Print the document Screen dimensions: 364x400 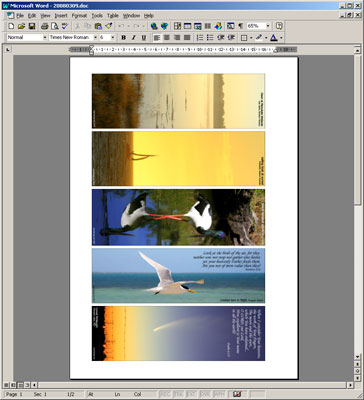(x=45, y=26)
